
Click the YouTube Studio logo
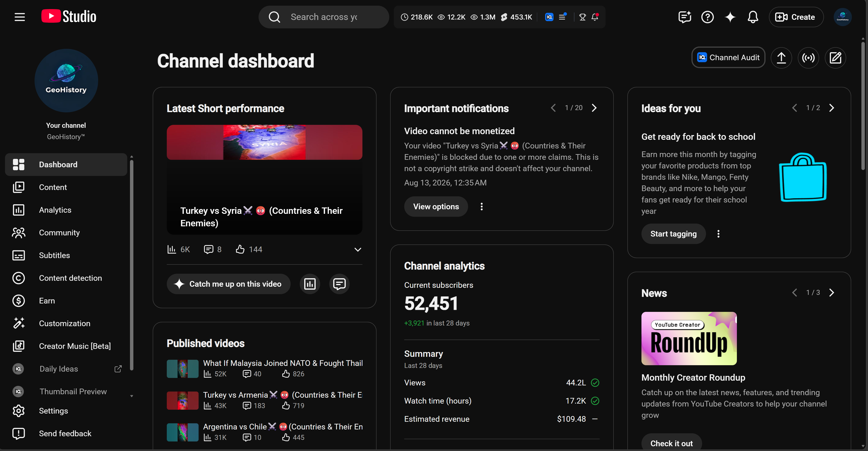(69, 17)
